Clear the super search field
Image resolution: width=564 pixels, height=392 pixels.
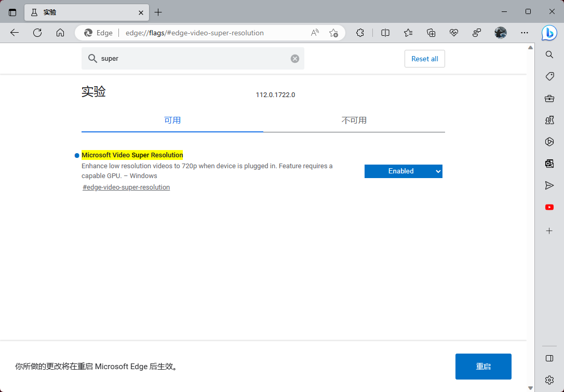(295, 59)
